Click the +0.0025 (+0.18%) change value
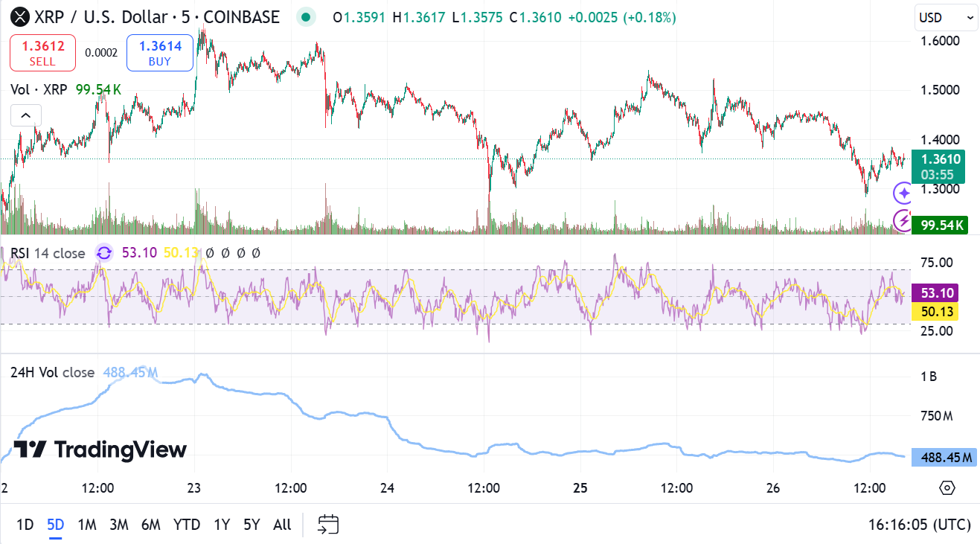 coord(622,17)
